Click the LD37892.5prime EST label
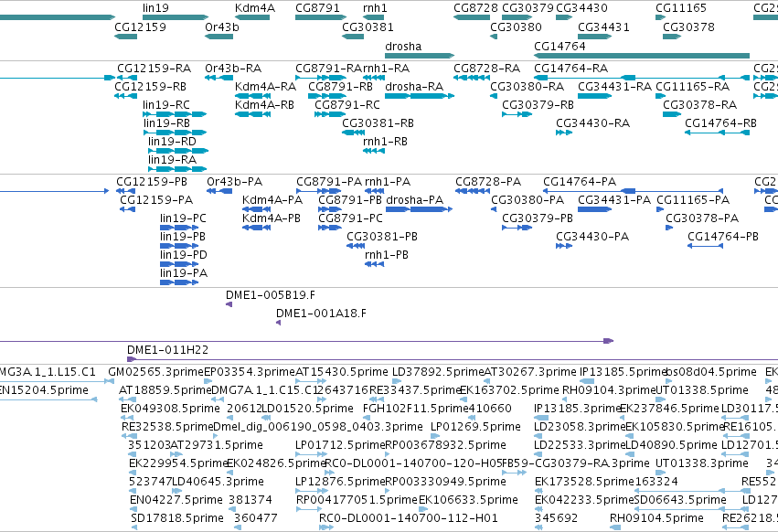This screenshot has height=532, width=778. [x=438, y=372]
